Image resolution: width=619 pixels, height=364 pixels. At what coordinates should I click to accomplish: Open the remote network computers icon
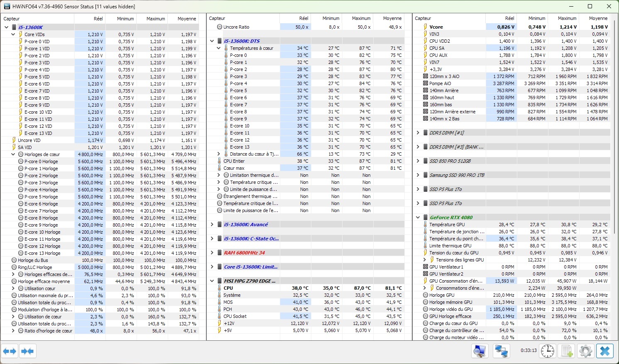[501, 351]
